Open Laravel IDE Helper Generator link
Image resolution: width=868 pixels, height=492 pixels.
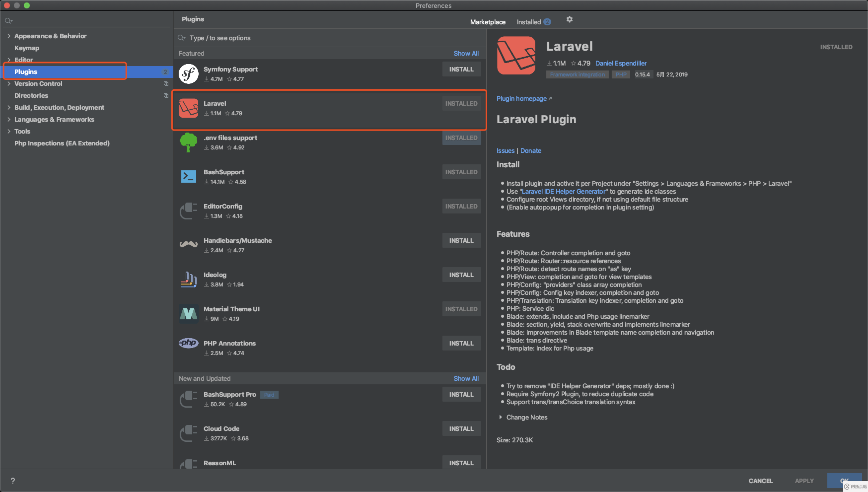(x=564, y=191)
